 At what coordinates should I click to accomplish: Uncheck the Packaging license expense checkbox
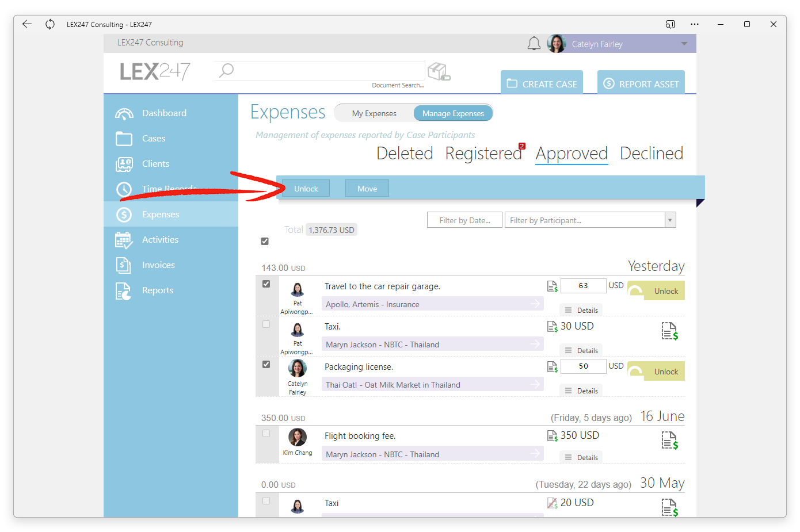[266, 365]
